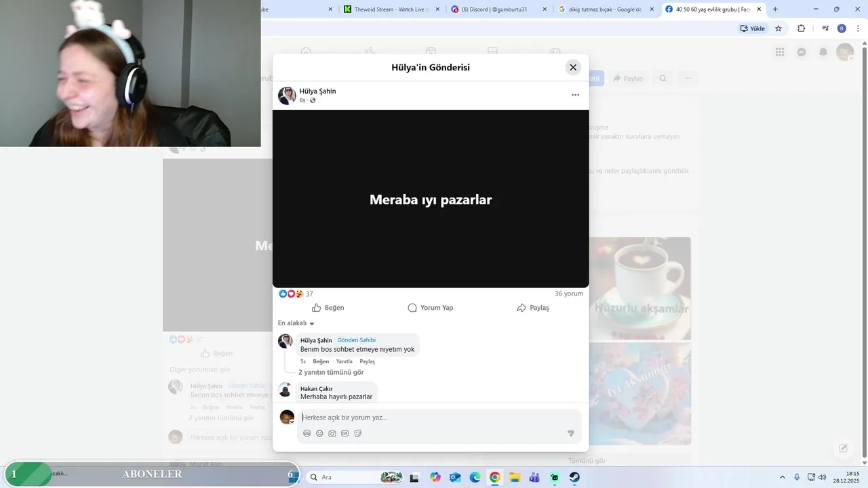Open the Chrome three-dot menu
Screen dimensions: 868x488
click(857, 28)
